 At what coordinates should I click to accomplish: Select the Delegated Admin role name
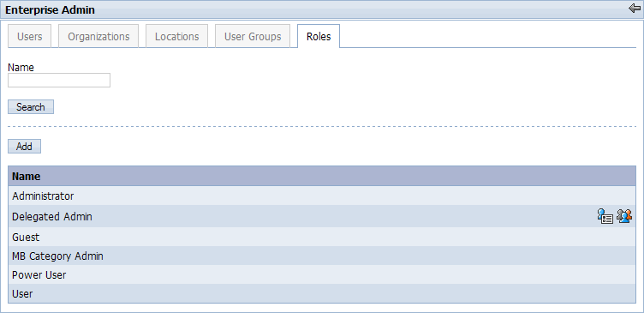pyautogui.click(x=52, y=216)
